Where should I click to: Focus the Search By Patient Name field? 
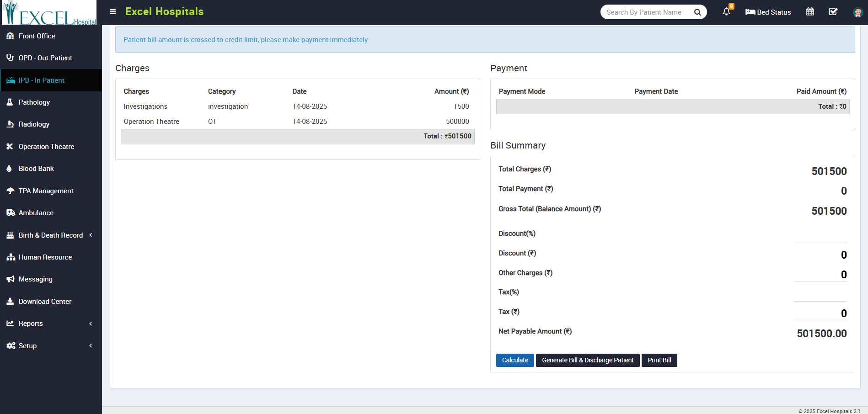click(x=645, y=12)
